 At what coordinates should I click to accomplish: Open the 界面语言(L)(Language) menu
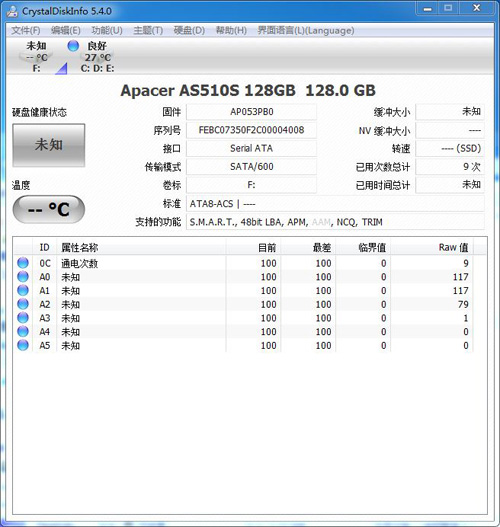pyautogui.click(x=306, y=31)
